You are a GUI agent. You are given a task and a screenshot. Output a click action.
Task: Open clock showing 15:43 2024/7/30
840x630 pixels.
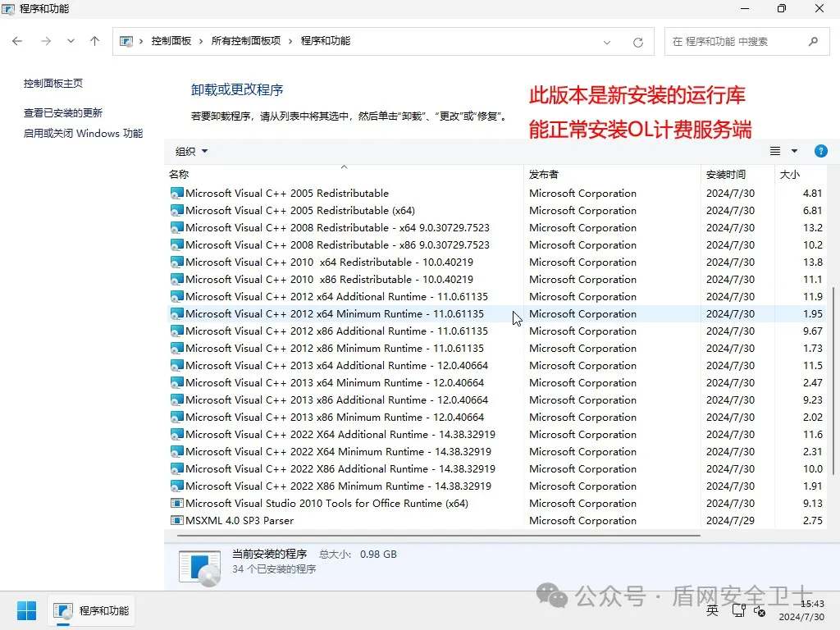801,610
